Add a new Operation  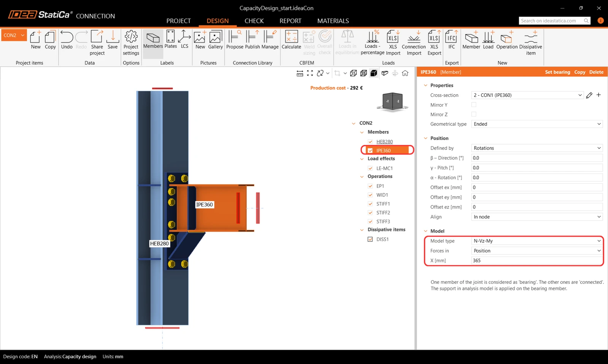pos(507,40)
